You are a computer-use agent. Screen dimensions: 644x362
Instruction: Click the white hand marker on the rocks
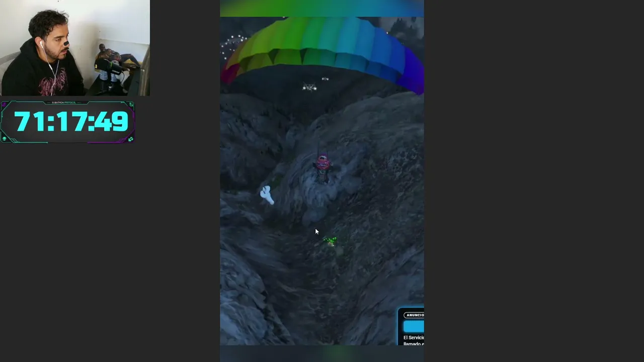[x=267, y=195]
